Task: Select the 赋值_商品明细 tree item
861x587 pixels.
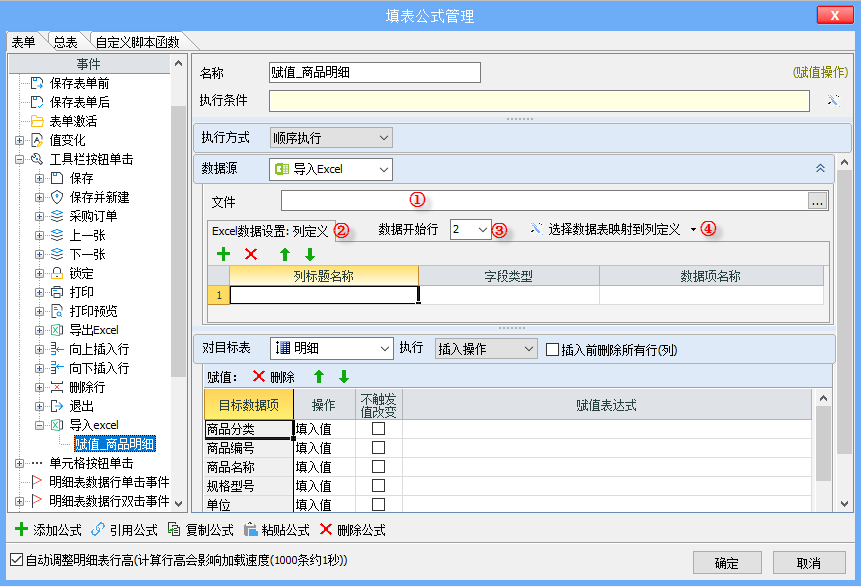Action: click(115, 444)
